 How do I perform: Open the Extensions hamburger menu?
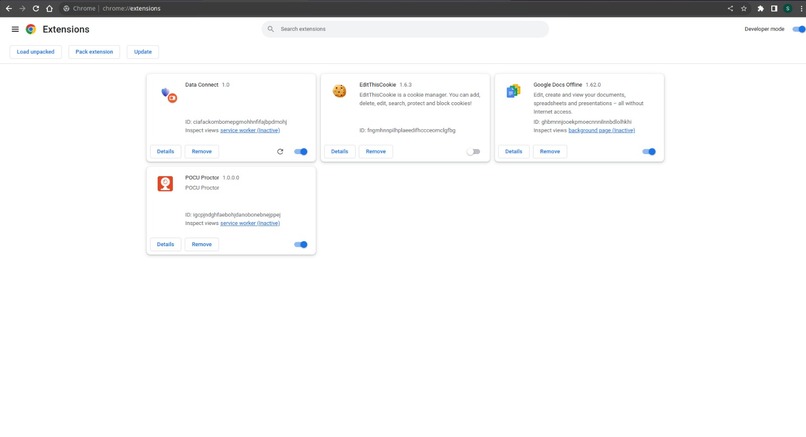coord(15,29)
